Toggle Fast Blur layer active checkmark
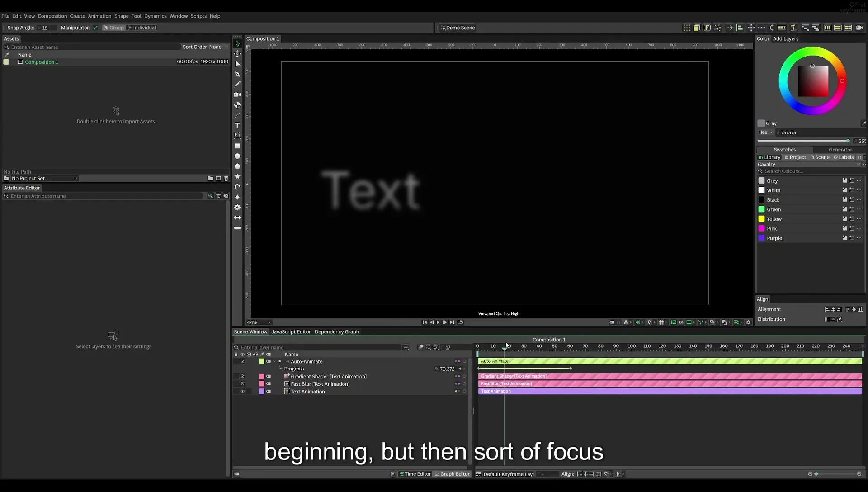Viewport: 868px width, 492px height. [242, 384]
